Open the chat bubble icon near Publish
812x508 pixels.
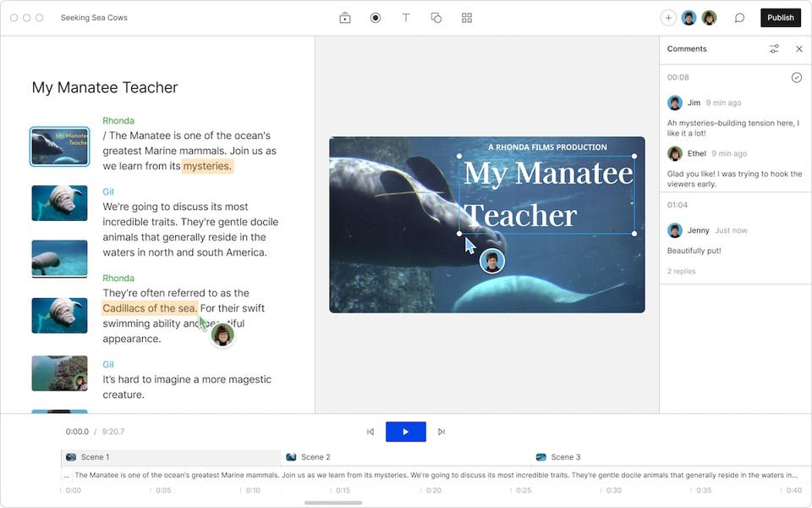coord(740,17)
